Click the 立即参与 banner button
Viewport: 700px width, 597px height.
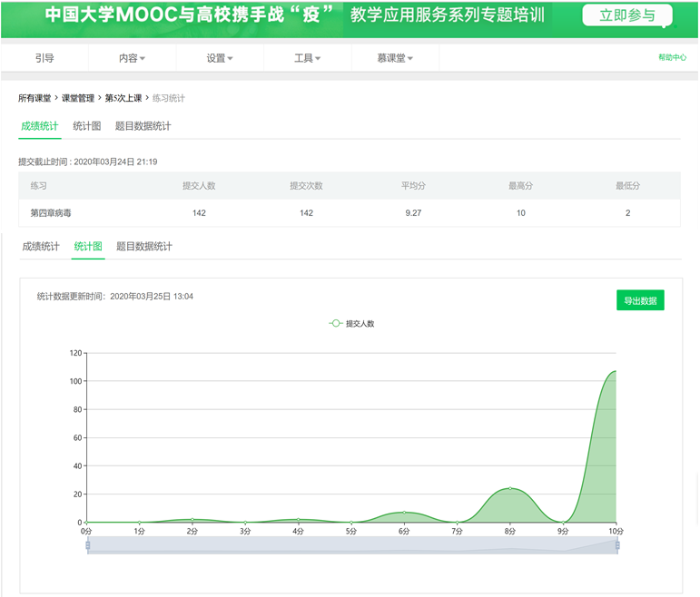(627, 15)
